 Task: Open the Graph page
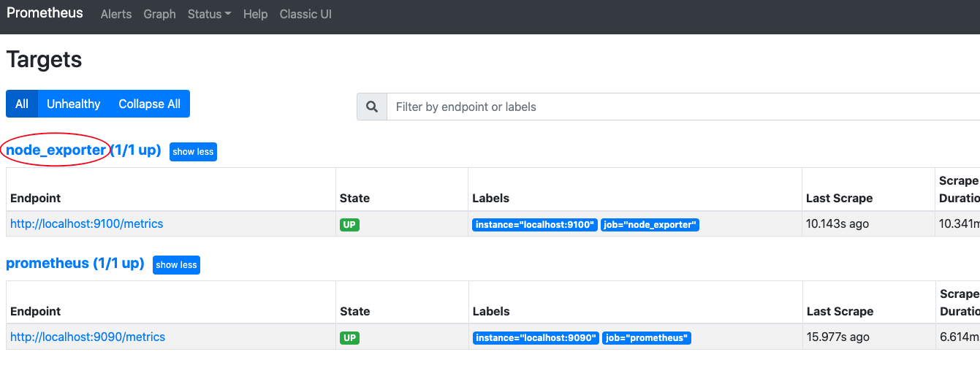pyautogui.click(x=159, y=14)
